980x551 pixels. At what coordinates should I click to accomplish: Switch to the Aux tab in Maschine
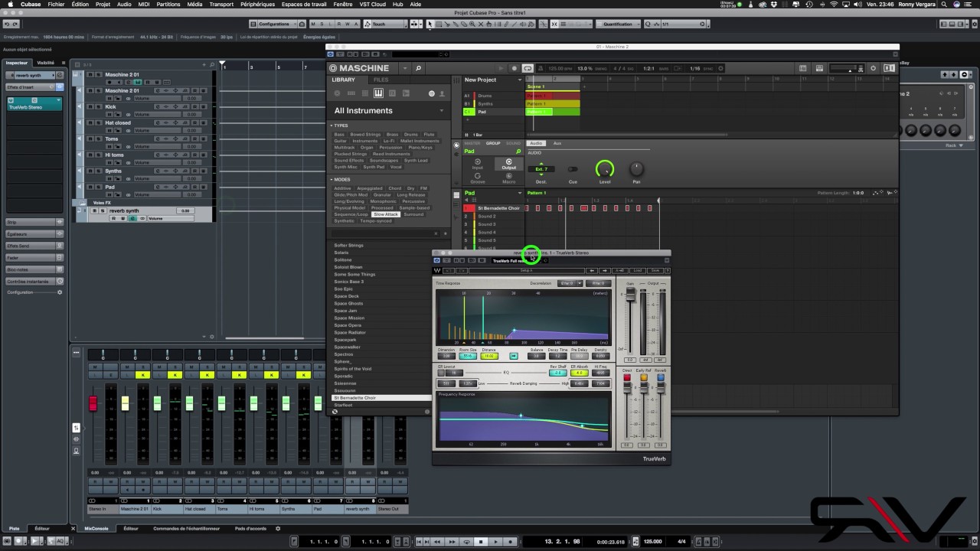click(x=557, y=143)
